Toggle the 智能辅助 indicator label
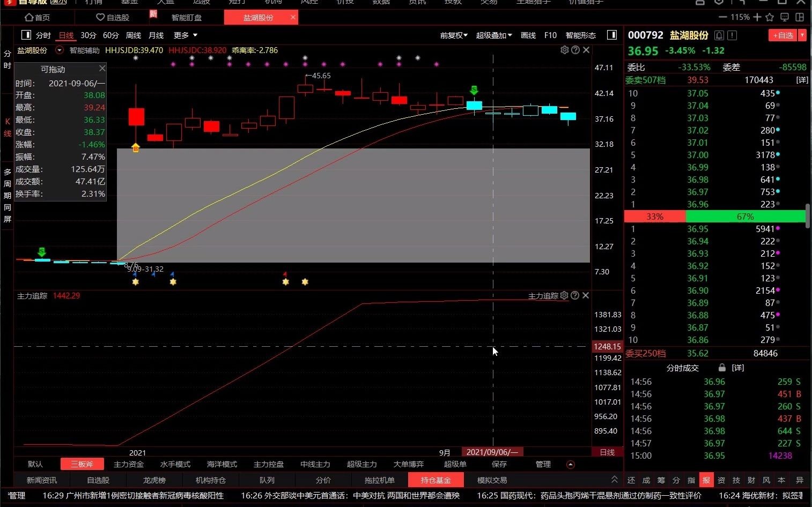This screenshot has width=812, height=507. tap(85, 50)
